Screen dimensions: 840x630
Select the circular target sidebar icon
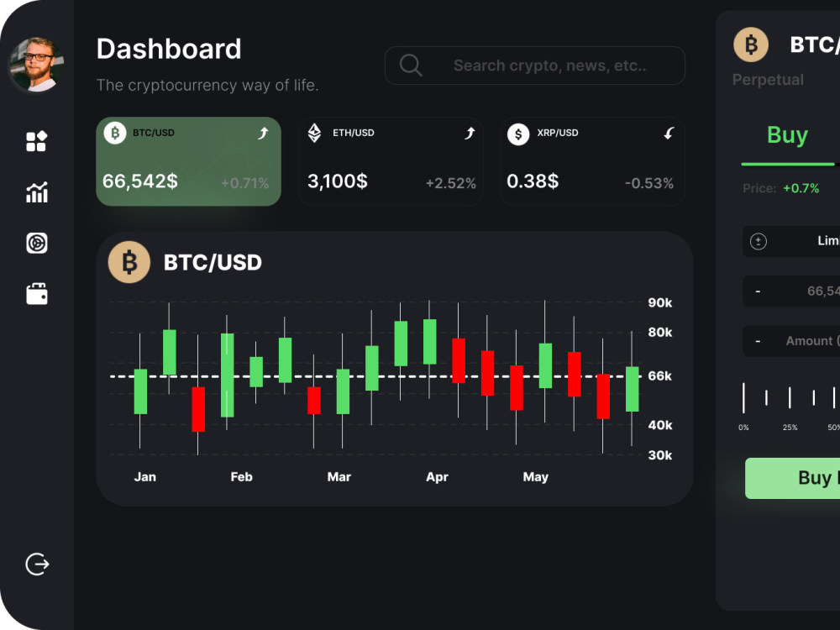pyautogui.click(x=36, y=243)
